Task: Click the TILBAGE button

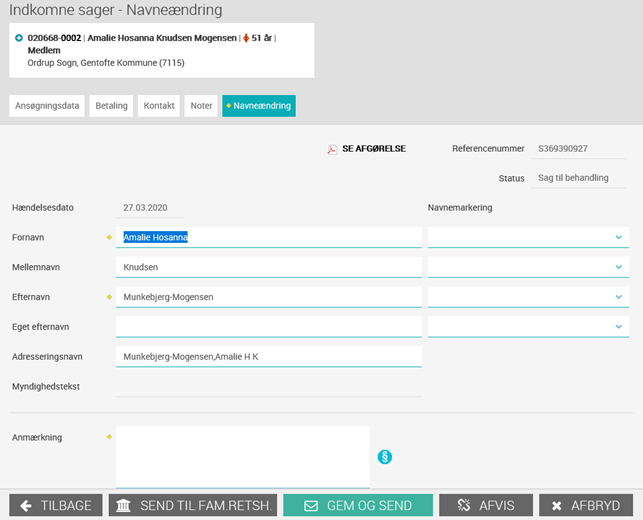Action: click(x=56, y=505)
